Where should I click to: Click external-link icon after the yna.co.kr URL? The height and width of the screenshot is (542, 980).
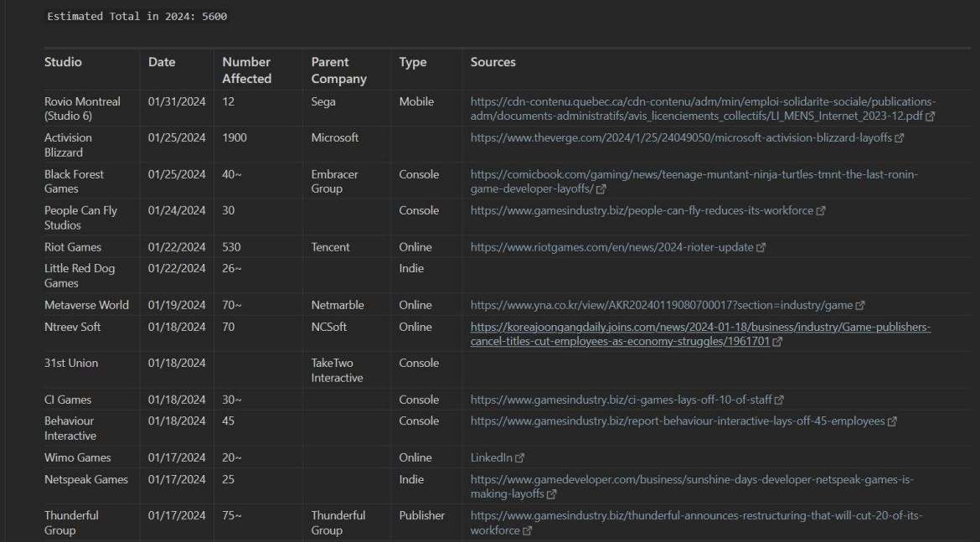860,306
